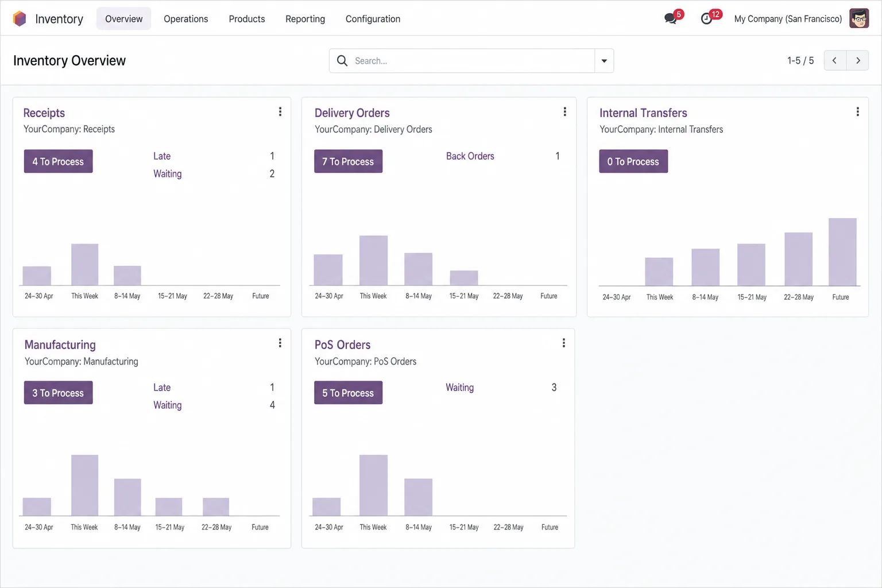882x588 pixels.
Task: Click the Inventory app logo icon
Action: pos(20,19)
